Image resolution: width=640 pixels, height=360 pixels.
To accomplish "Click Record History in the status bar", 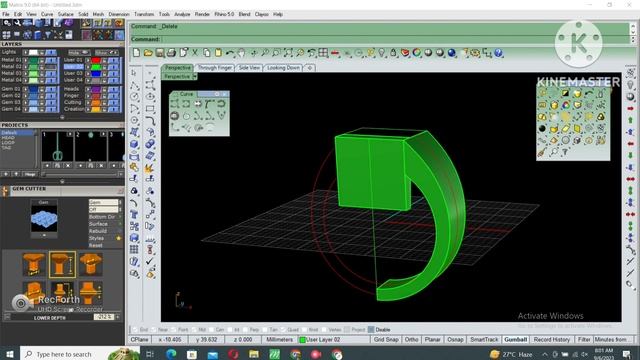I will [x=551, y=340].
